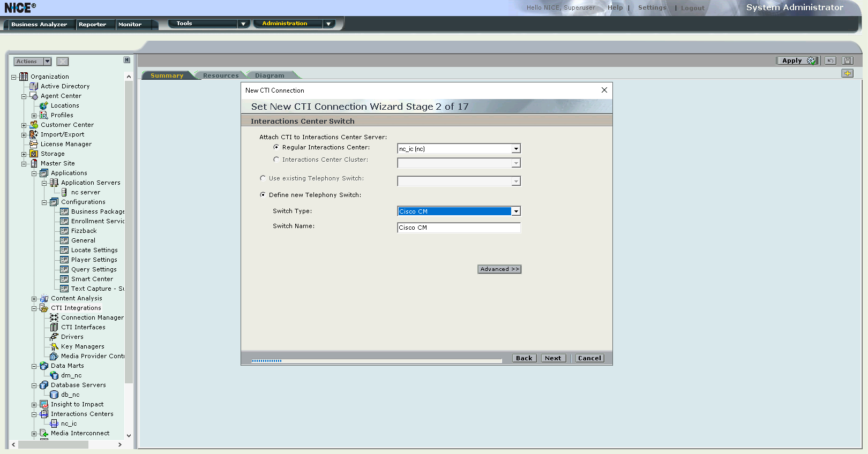Choose Interactions Center Cluster radio button
The height and width of the screenshot is (454, 868).
pos(276,160)
